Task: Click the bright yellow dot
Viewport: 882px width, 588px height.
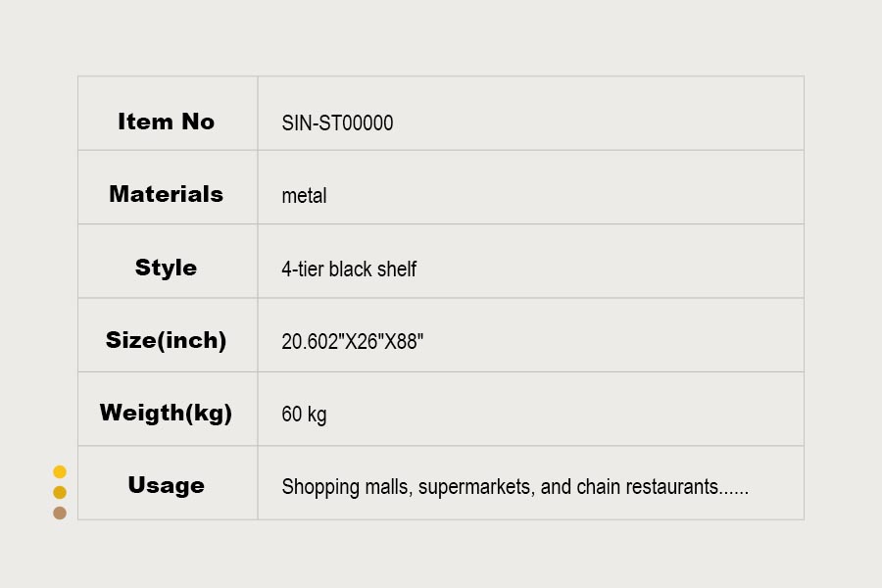Action: pos(60,471)
